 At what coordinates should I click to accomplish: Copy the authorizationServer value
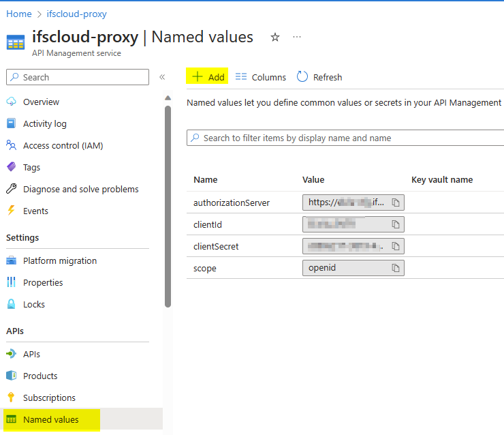[x=395, y=202]
